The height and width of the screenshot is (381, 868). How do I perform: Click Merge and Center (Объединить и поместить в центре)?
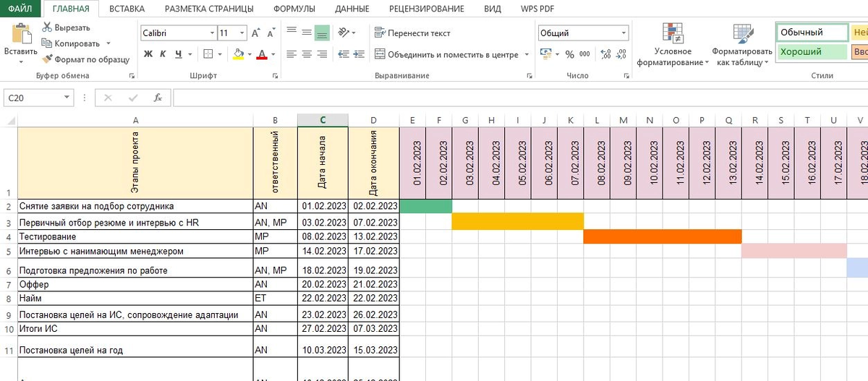(446, 54)
